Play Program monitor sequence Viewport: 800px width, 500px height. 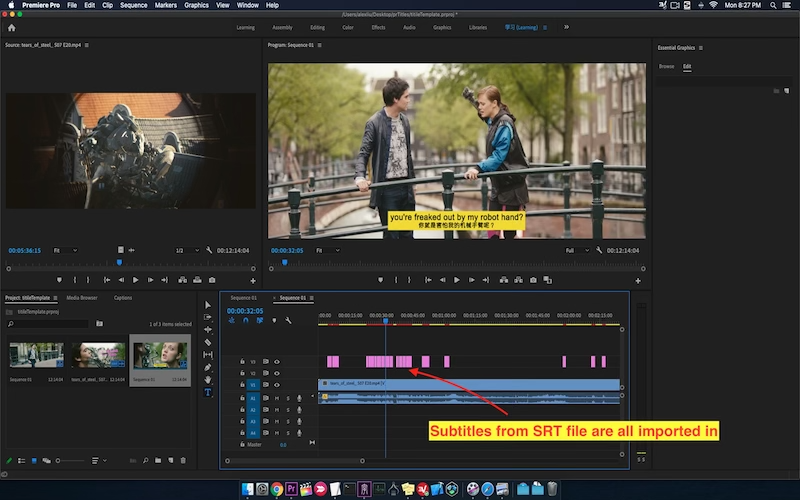(457, 280)
